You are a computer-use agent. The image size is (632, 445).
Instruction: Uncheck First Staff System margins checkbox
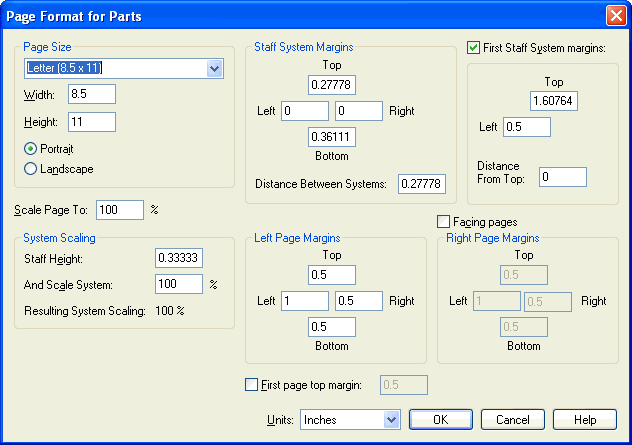474,46
